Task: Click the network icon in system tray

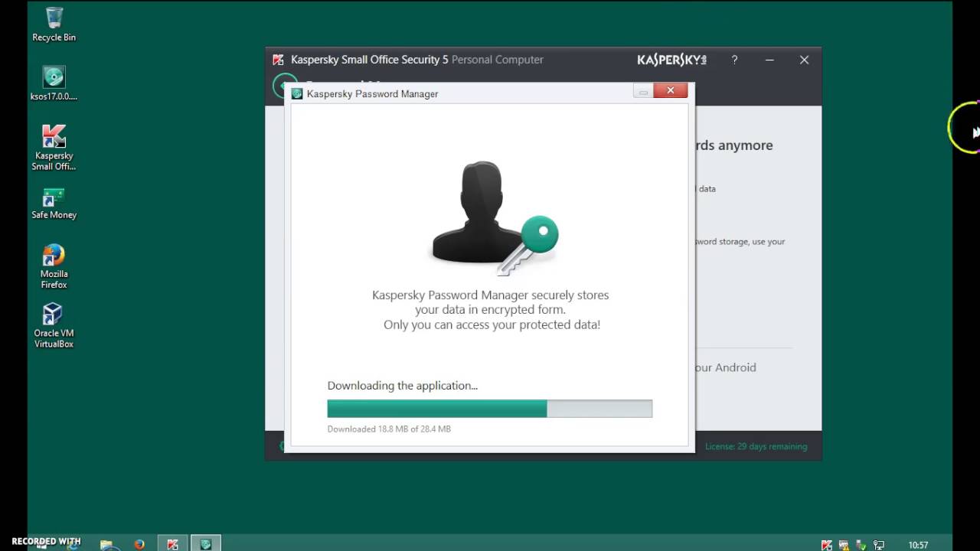Action: 879,545
